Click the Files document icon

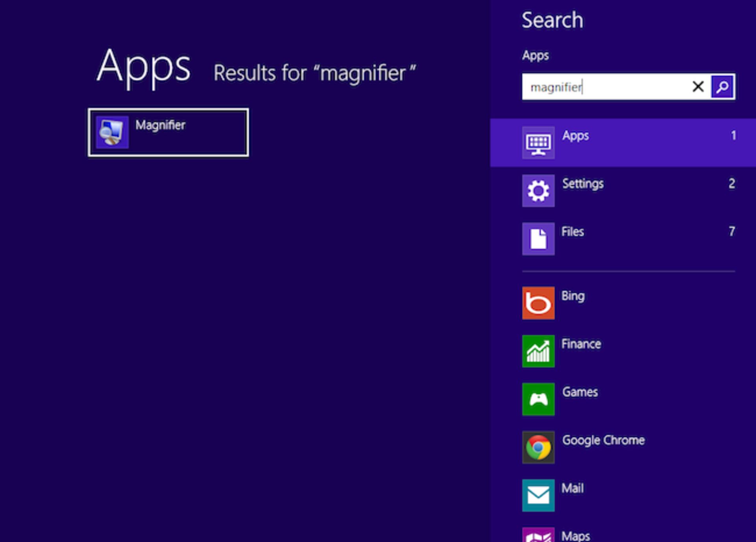(x=538, y=239)
